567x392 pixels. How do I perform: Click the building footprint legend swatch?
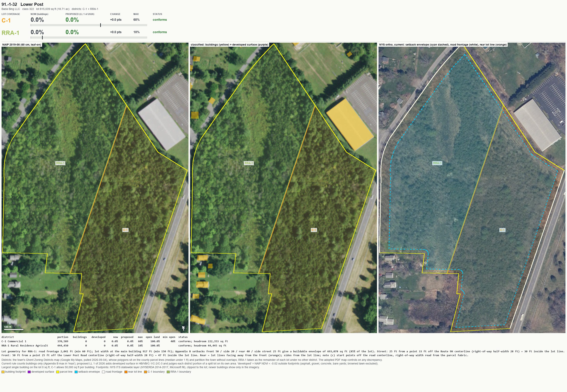click(3, 372)
